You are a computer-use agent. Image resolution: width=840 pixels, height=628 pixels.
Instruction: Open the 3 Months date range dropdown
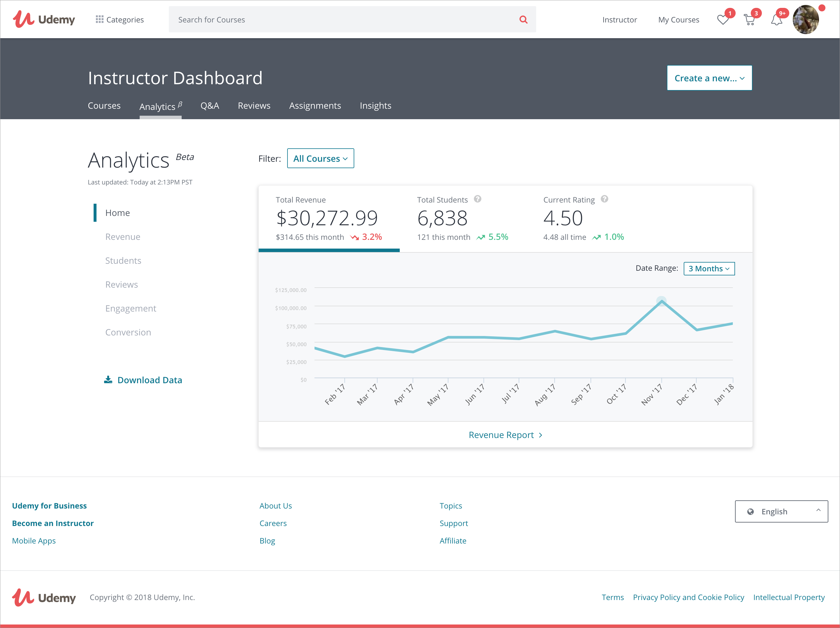(709, 269)
